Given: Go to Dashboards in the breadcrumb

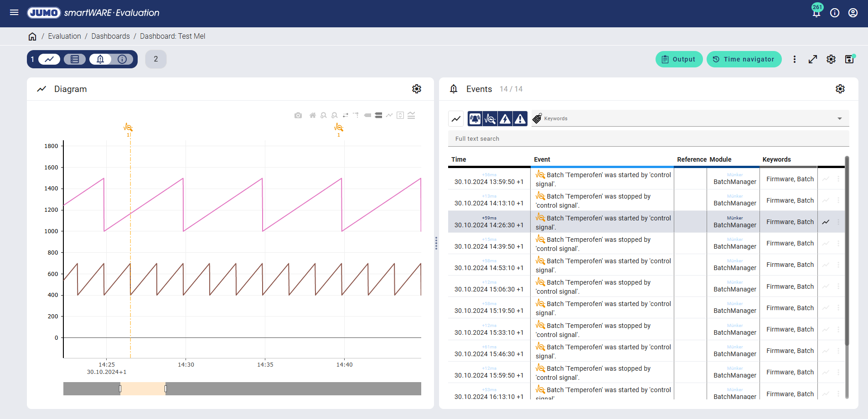Looking at the screenshot, I should coord(110,36).
